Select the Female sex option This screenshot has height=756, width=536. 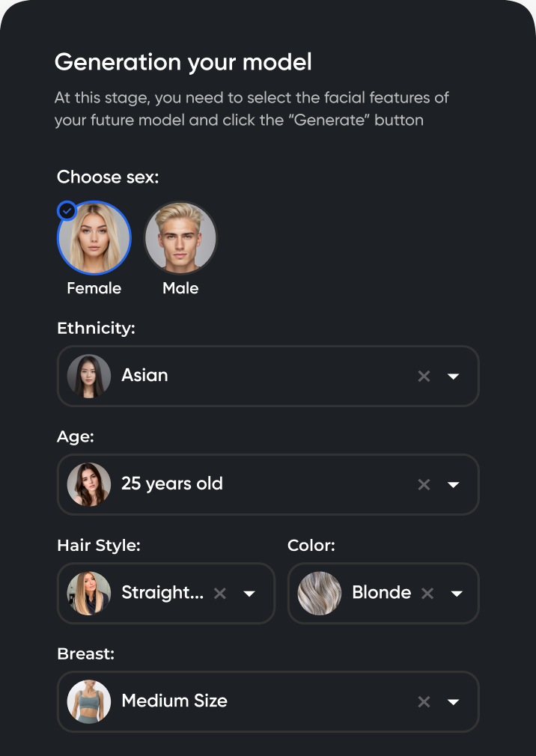[94, 239]
